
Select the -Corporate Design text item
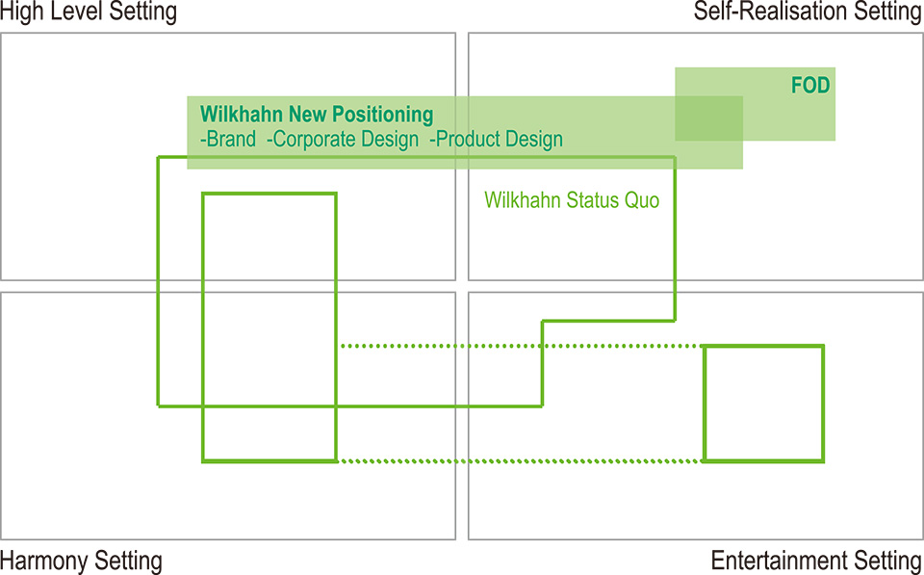click(343, 140)
